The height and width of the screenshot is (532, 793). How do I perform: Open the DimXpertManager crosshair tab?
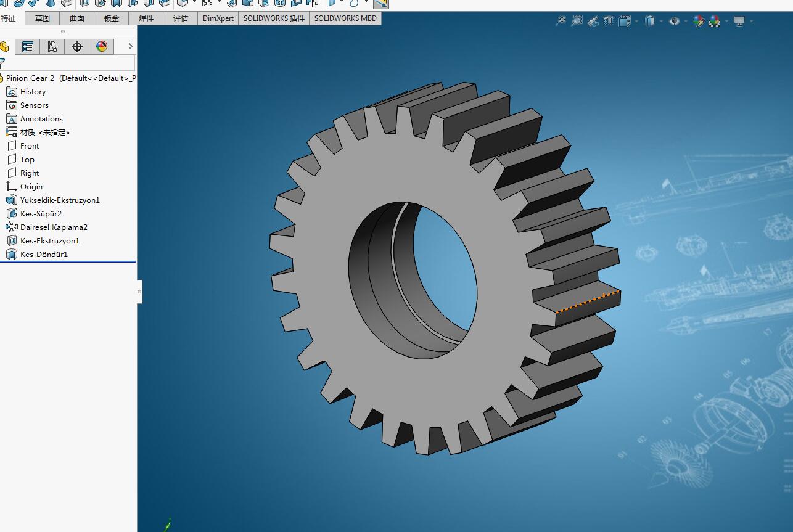pos(76,47)
